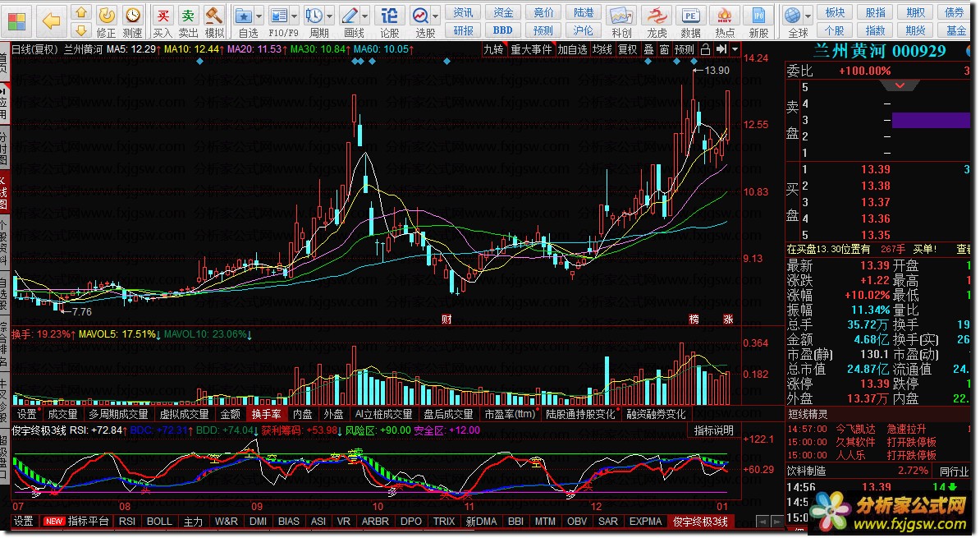Open the 数据 PE data icon
Viewport: 980px width, 538px height.
click(690, 16)
